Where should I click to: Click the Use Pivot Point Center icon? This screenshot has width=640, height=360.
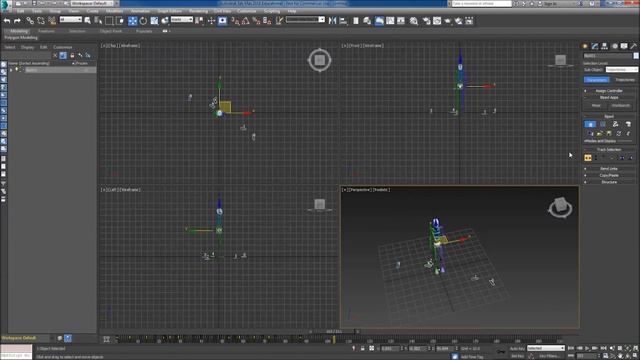(x=200, y=21)
